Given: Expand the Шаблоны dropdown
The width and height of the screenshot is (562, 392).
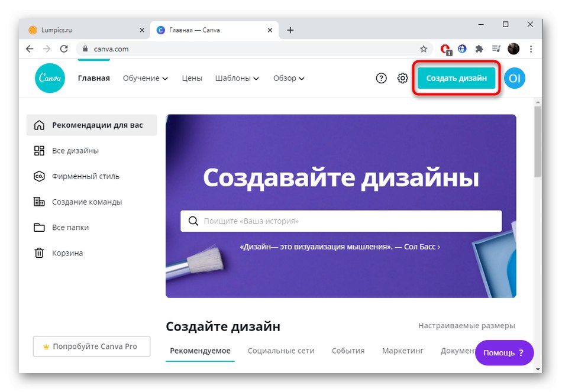Looking at the screenshot, I should coord(237,77).
